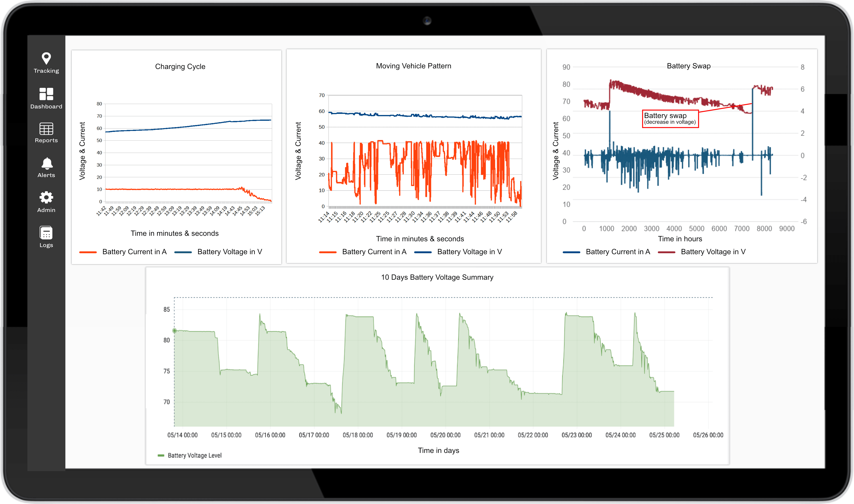
Task: Click the 5000 hours label on Battery Swap axis
Action: coord(696,229)
